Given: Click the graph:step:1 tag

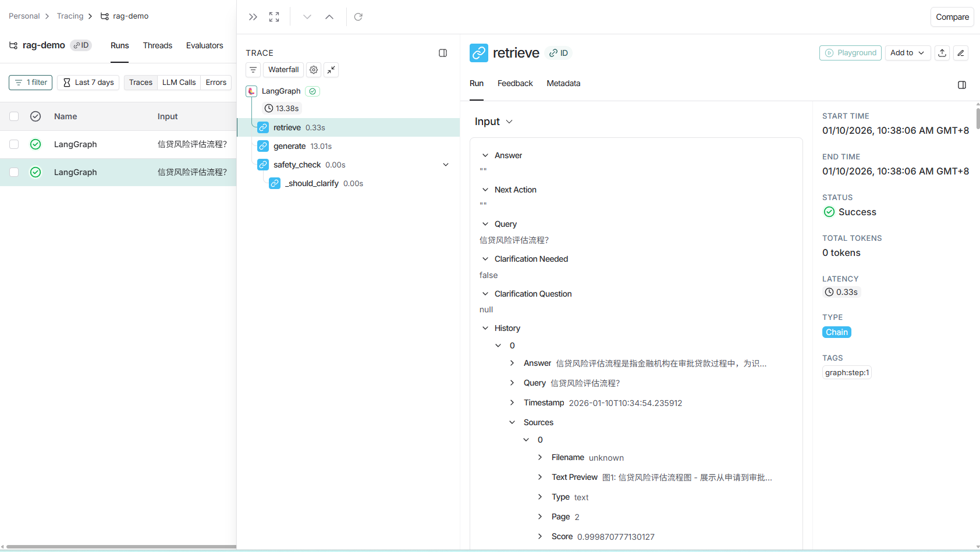Looking at the screenshot, I should 847,373.
